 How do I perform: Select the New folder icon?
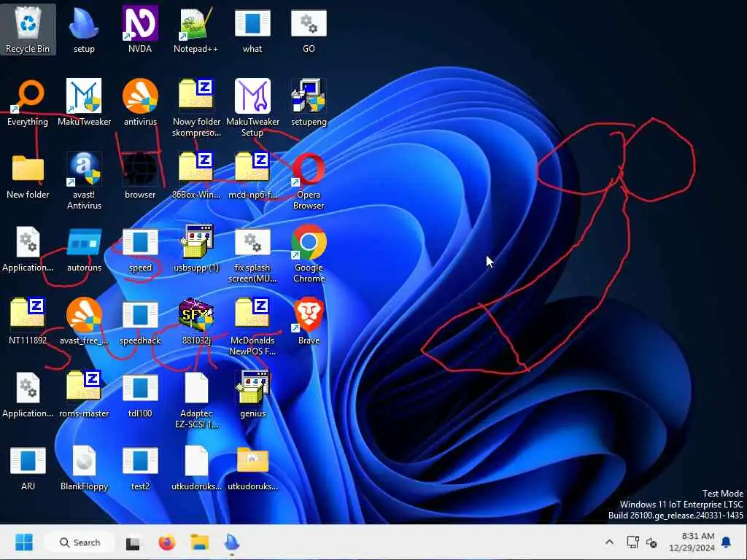[x=28, y=175]
